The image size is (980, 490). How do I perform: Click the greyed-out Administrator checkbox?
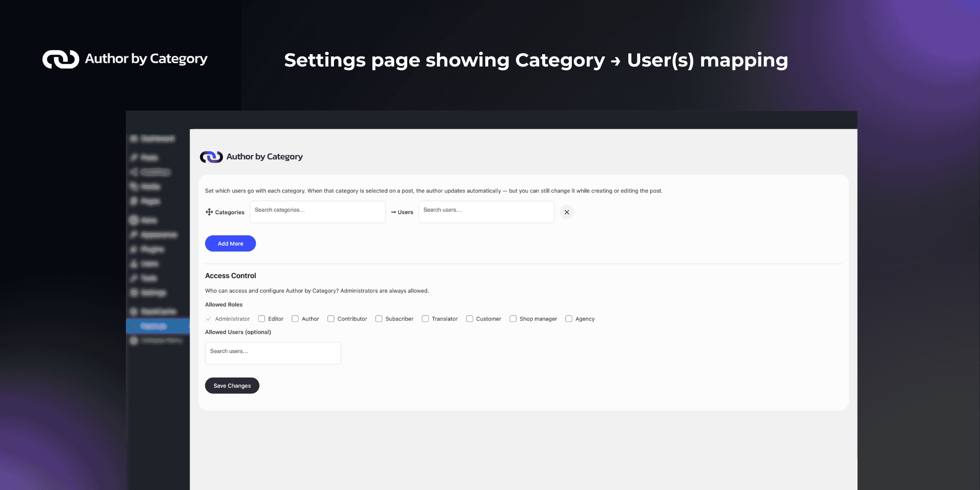tap(209, 319)
